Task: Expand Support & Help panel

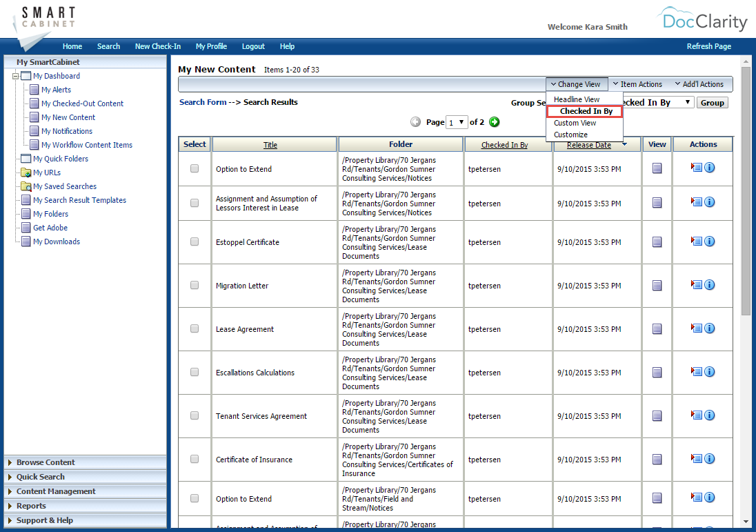Action: pos(86,520)
